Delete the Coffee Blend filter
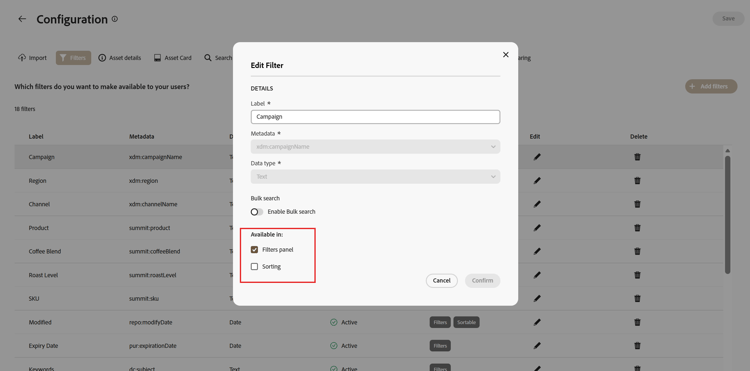750x371 pixels. (x=637, y=251)
